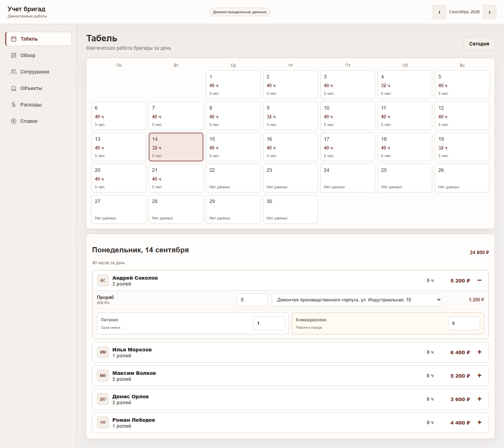Image resolution: width=504 pixels, height=448 pixels.
Task: Open the Сотрудники section in sidebar
Action: point(38,72)
